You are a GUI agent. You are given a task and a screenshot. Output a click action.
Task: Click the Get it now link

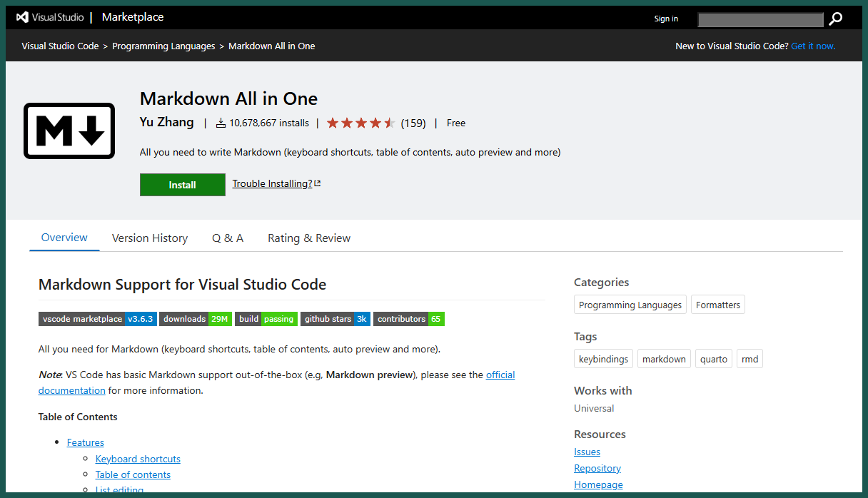coord(813,46)
